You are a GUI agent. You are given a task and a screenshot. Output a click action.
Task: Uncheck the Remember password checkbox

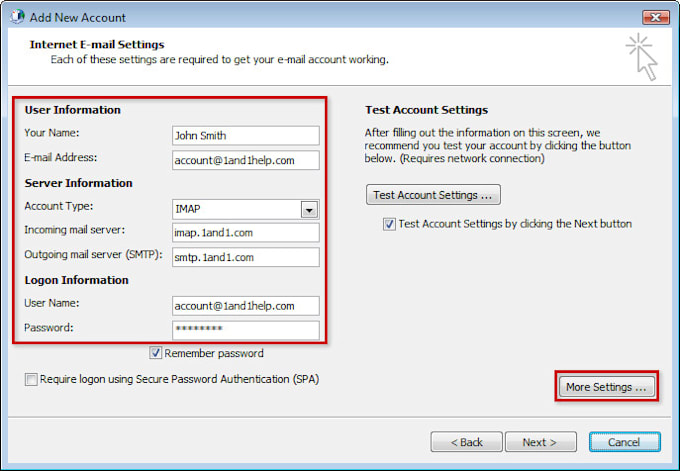[156, 353]
